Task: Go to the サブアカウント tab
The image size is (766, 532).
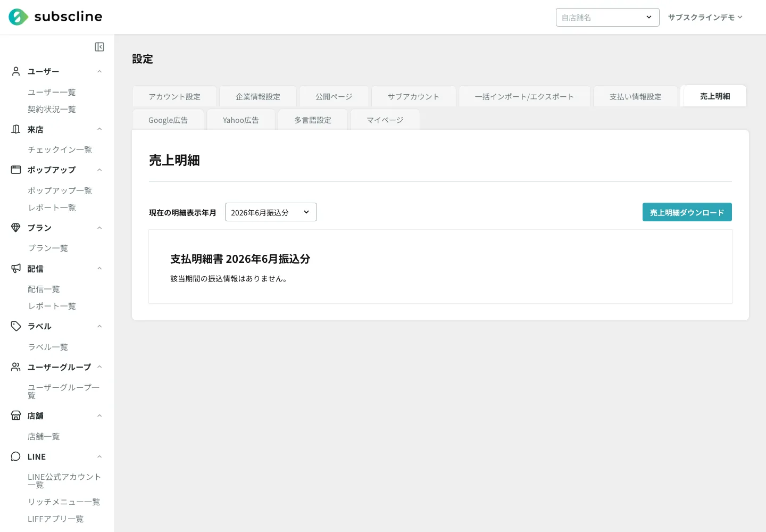Action: [x=414, y=96]
